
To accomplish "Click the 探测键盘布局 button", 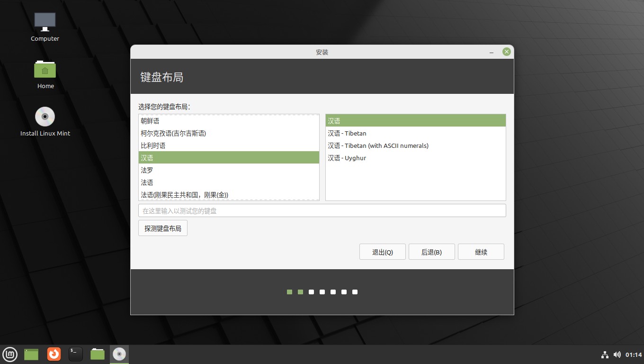I will [x=162, y=228].
